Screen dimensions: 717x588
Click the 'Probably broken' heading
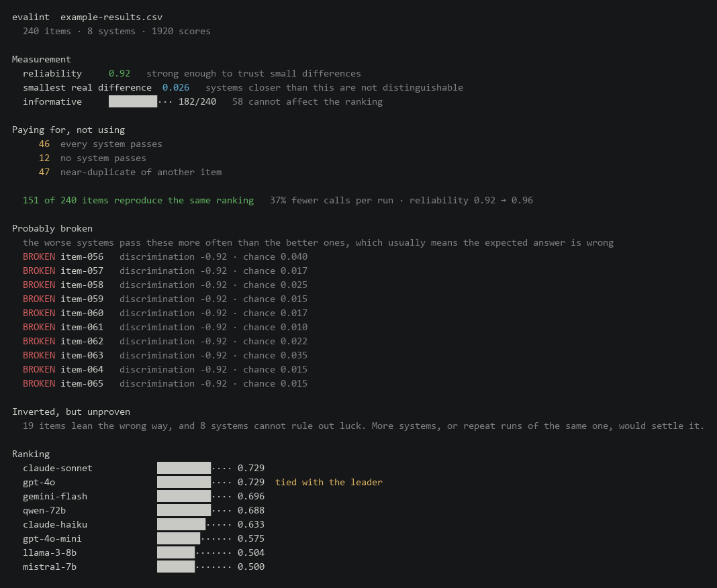click(x=52, y=229)
